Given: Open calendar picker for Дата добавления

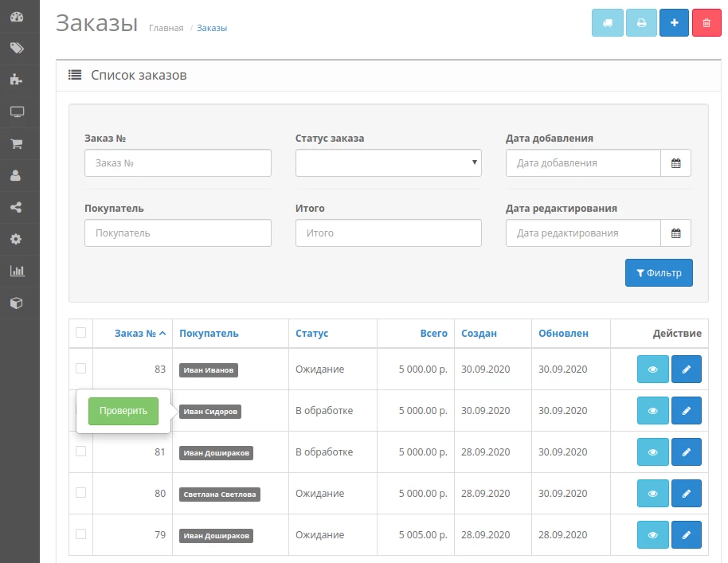Looking at the screenshot, I should click(x=675, y=163).
